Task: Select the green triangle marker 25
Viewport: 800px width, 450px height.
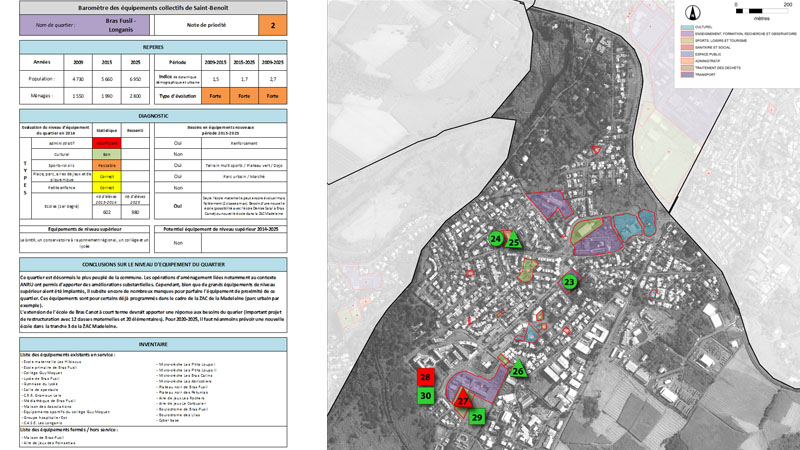Action: [x=514, y=240]
